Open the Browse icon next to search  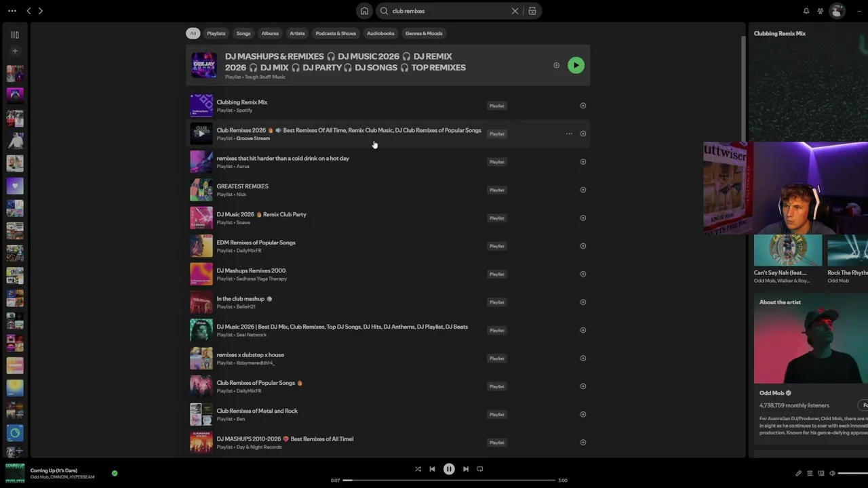[x=532, y=11]
